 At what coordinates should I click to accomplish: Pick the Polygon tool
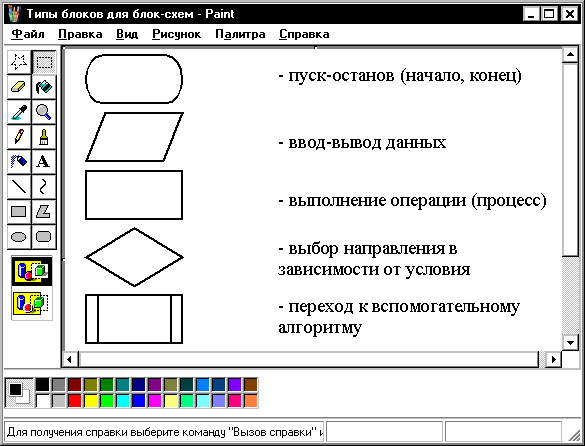[44, 212]
